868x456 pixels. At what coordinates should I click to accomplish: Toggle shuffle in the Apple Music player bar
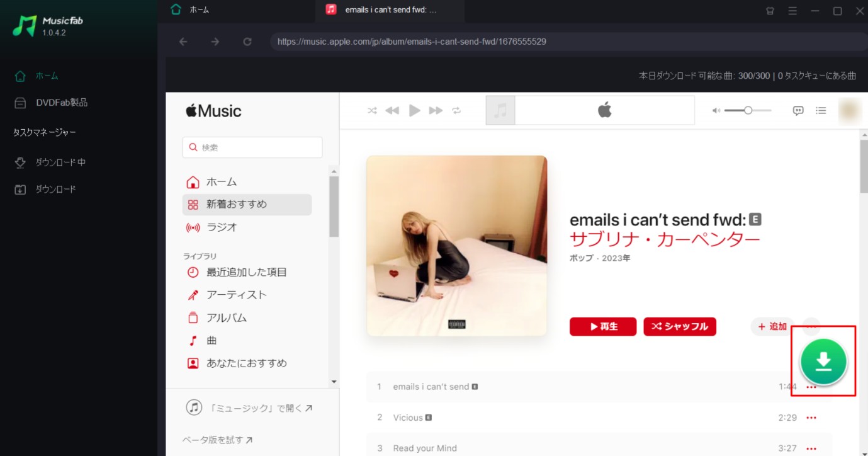tap(372, 111)
